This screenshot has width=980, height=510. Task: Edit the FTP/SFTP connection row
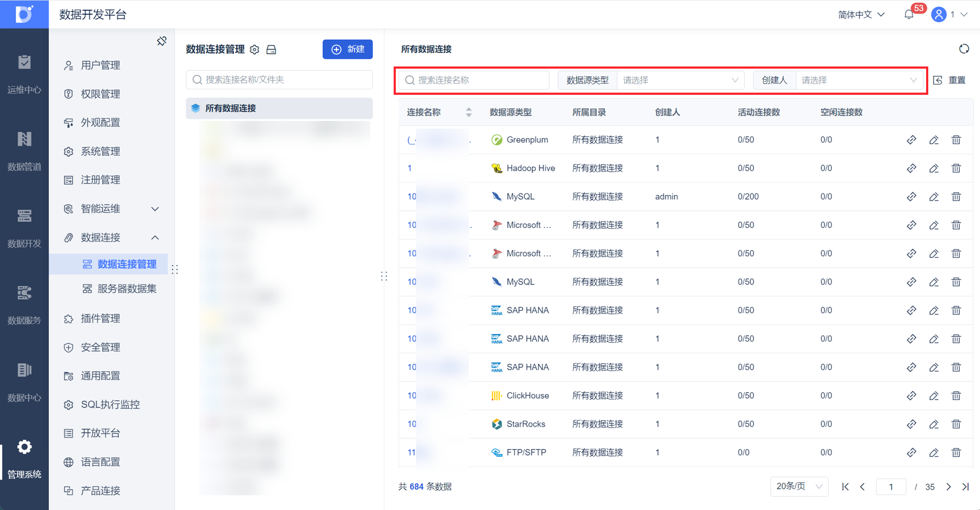click(934, 452)
